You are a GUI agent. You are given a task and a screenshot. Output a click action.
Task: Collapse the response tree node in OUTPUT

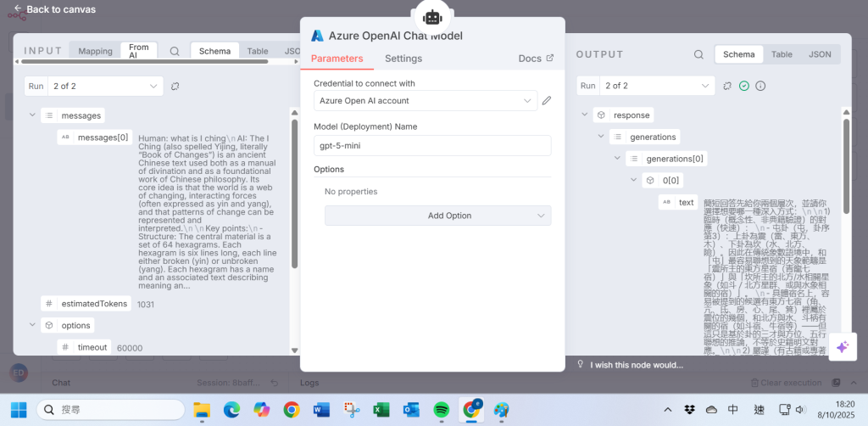tap(585, 115)
